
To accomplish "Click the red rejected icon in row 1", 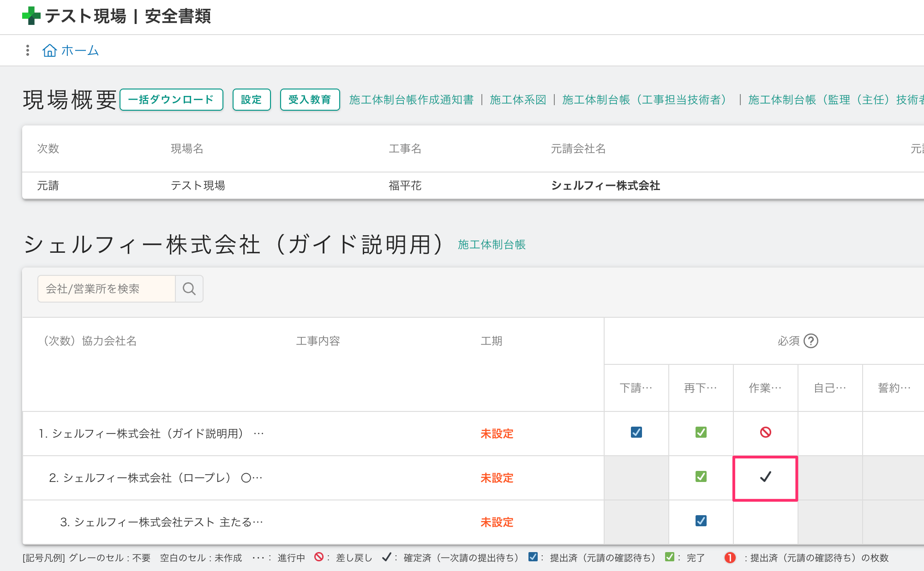I will (765, 432).
